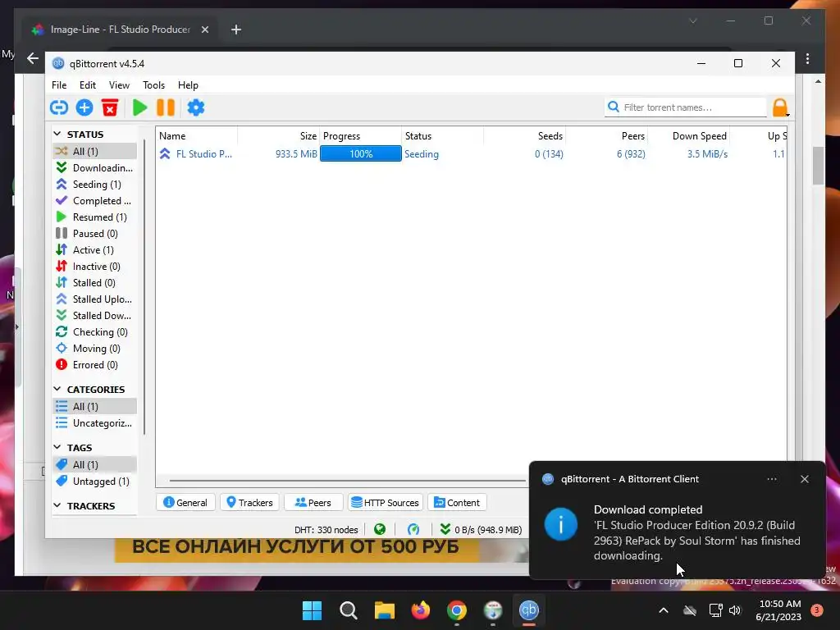Click the green Resume play icon
This screenshot has width=840, height=630.
pyautogui.click(x=139, y=107)
